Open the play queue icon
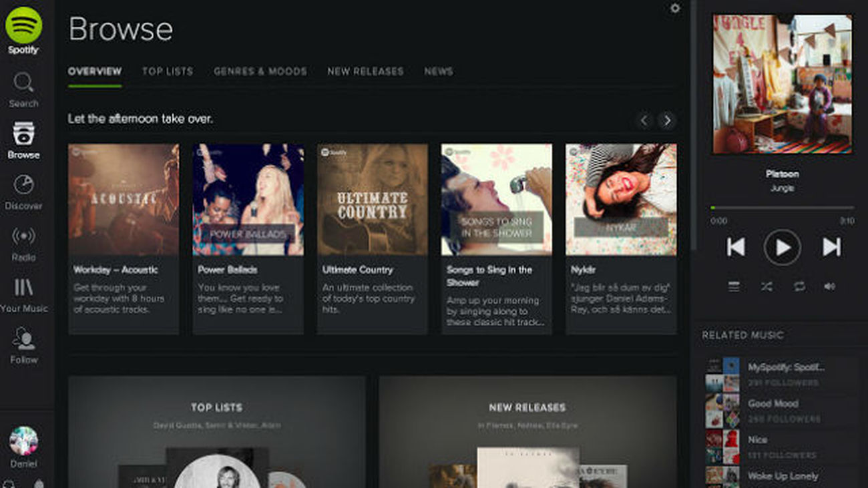The height and width of the screenshot is (488, 868). click(x=733, y=286)
